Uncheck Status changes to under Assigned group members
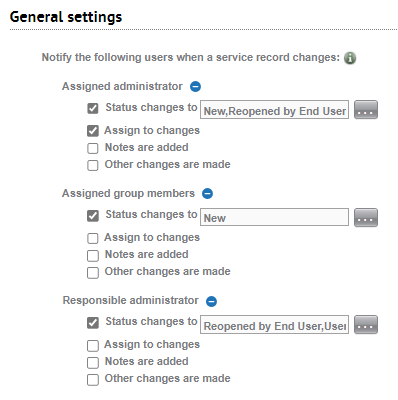The image size is (398, 400). pos(93,216)
